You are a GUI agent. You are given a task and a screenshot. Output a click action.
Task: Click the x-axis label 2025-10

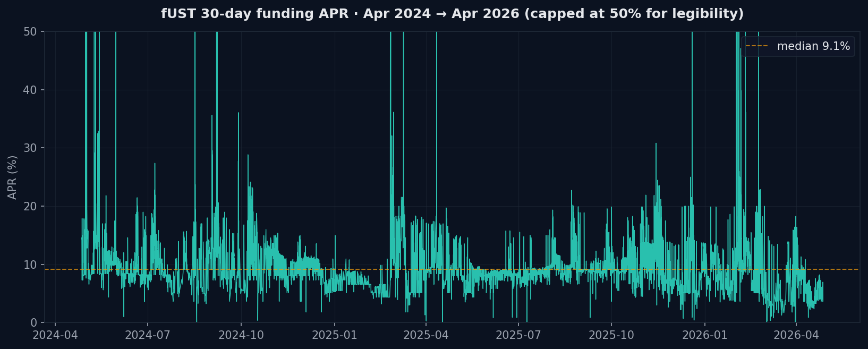[611, 335]
